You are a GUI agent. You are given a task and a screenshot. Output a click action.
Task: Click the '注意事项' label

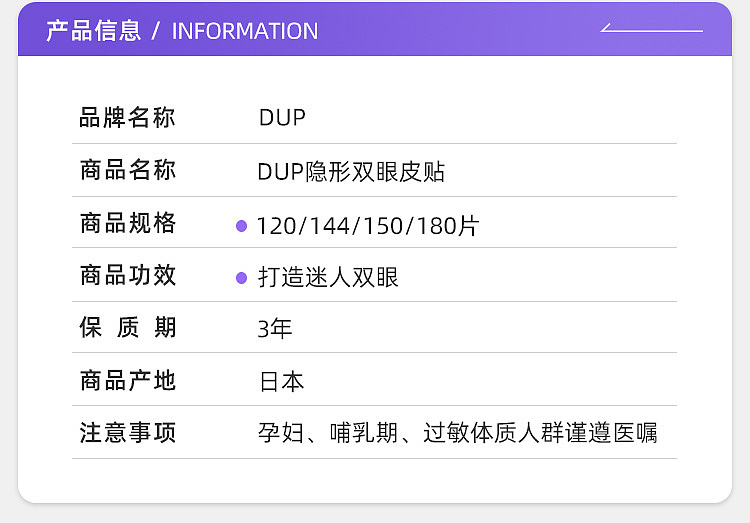tap(127, 433)
